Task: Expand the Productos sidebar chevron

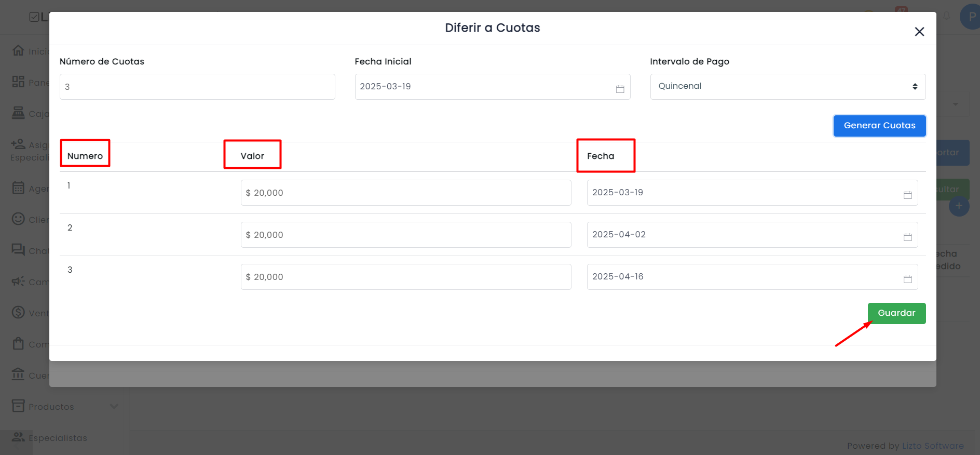Action: pos(114,406)
